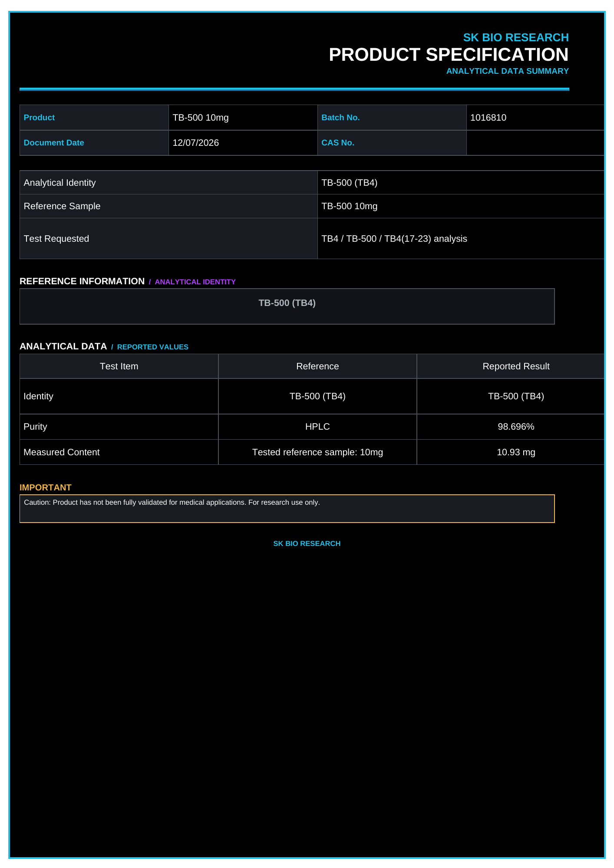This screenshot has width=614, height=868.
Task: Click the purple ANALYTICAL IDENTITY subheading
Action: tap(195, 282)
